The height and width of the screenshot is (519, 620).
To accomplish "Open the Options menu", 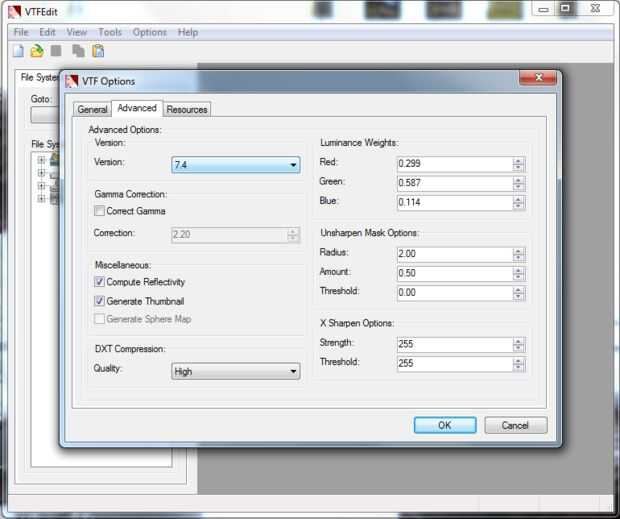I will (149, 32).
